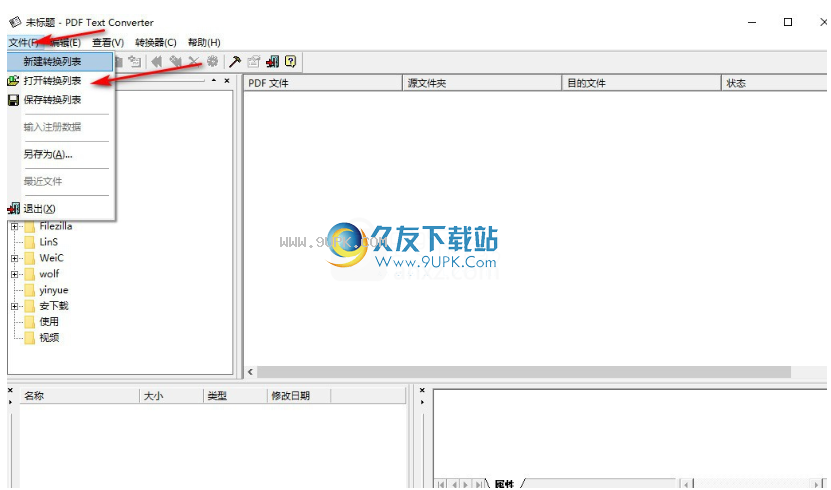
Task: Click the conversion list horizontal scrollbar thumb
Action: 524,372
